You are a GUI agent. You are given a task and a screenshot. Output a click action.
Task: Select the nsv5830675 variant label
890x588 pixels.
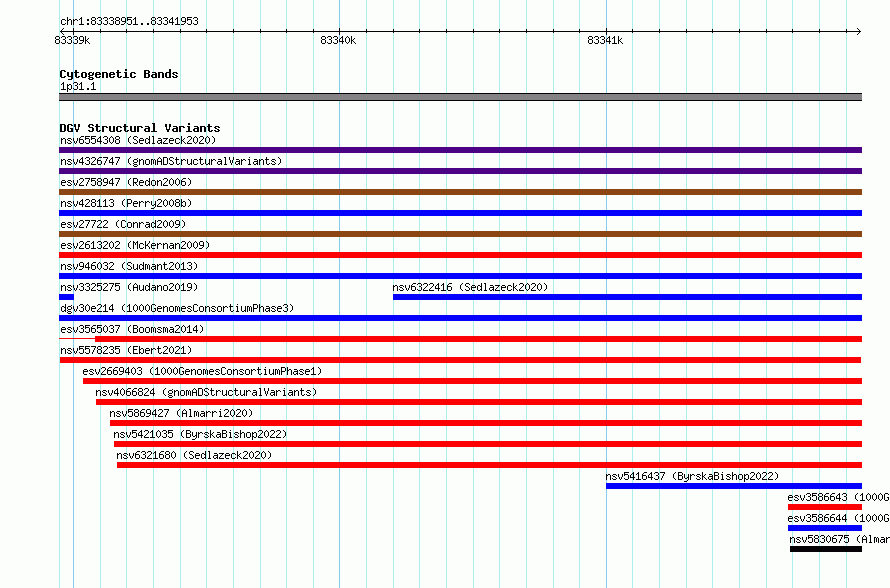(x=839, y=539)
